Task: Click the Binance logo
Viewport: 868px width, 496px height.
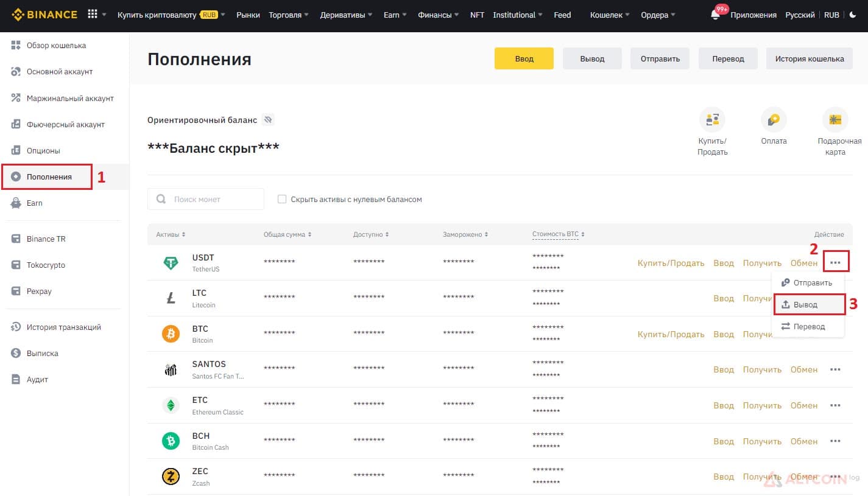Action: pyautogui.click(x=44, y=14)
